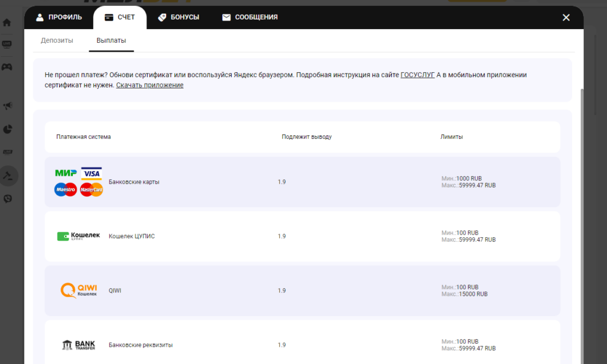Click the dialog vertical scrollbar

(582, 226)
